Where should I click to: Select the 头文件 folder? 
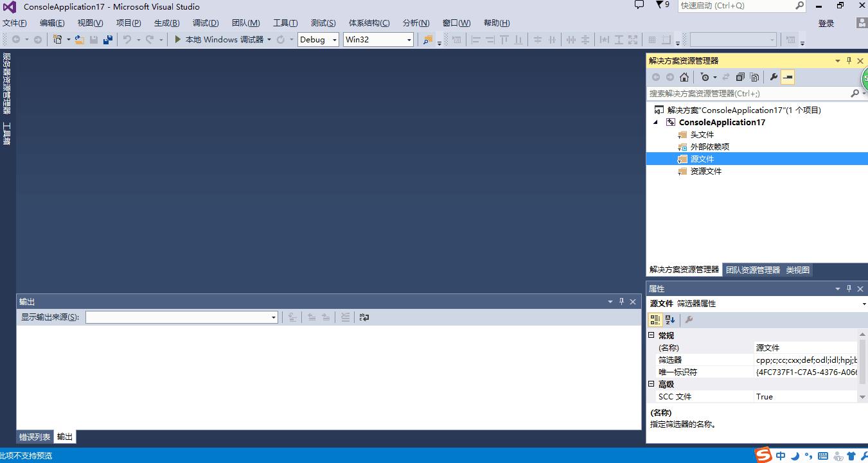pos(702,135)
